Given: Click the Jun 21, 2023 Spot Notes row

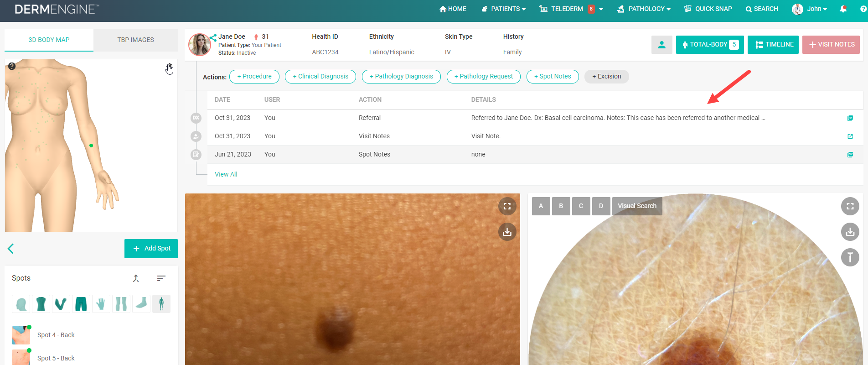Looking at the screenshot, I should click(535, 155).
